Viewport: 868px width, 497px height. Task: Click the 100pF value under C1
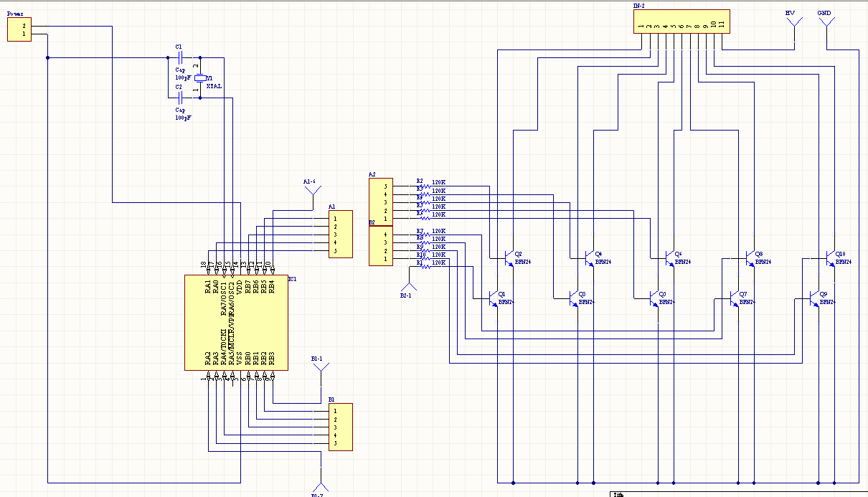pyautogui.click(x=183, y=77)
